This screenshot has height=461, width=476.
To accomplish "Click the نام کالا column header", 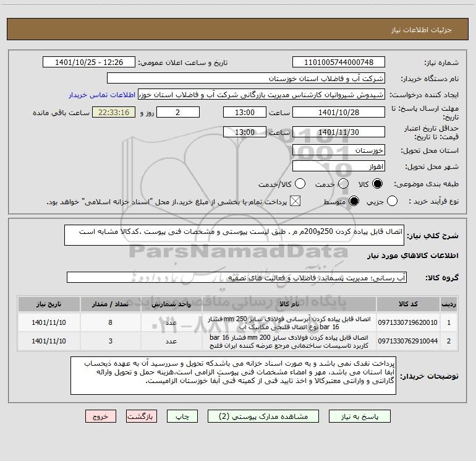I will [289, 304].
